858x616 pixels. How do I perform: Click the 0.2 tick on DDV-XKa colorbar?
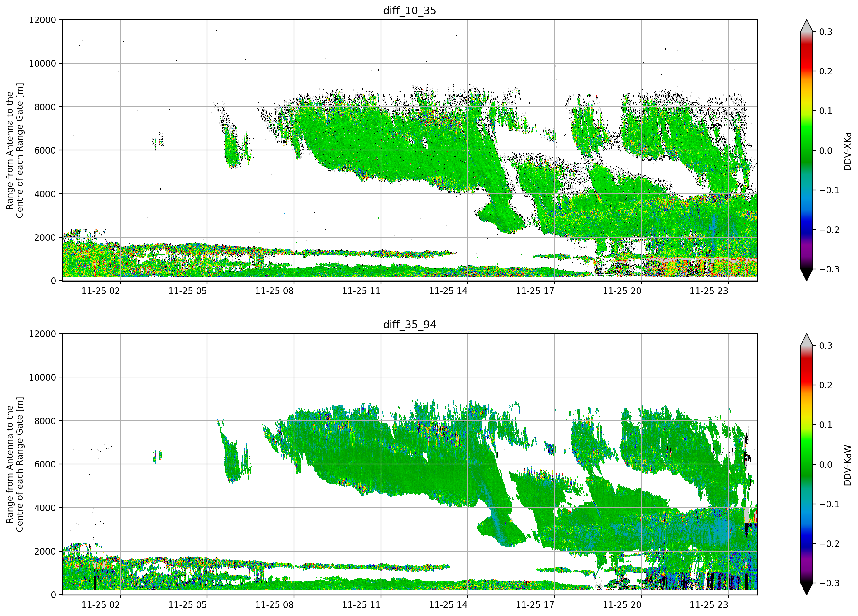826,72
